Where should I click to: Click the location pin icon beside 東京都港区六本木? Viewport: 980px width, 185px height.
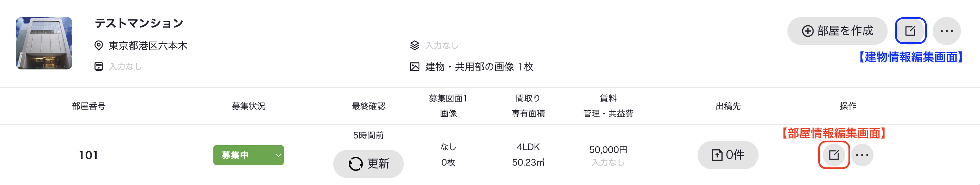[x=98, y=45]
